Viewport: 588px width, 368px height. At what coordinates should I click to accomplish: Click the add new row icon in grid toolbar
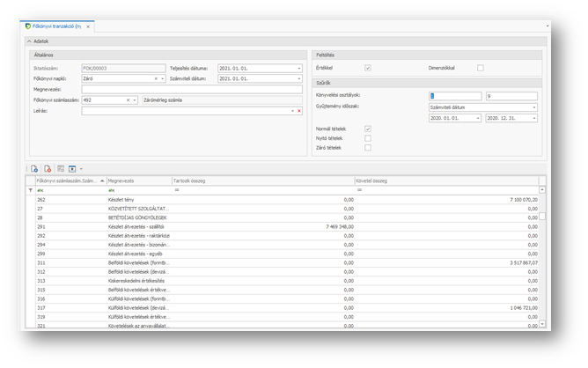pos(34,169)
